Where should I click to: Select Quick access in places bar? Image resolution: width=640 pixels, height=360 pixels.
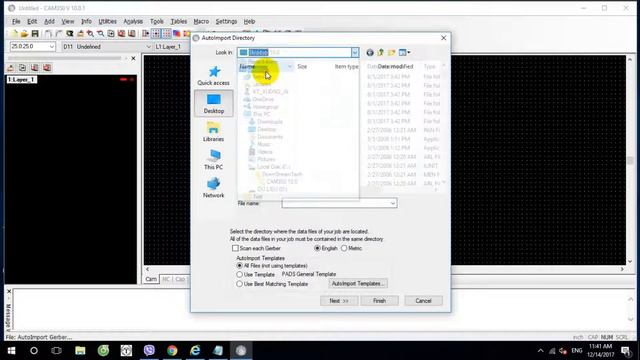(213, 76)
